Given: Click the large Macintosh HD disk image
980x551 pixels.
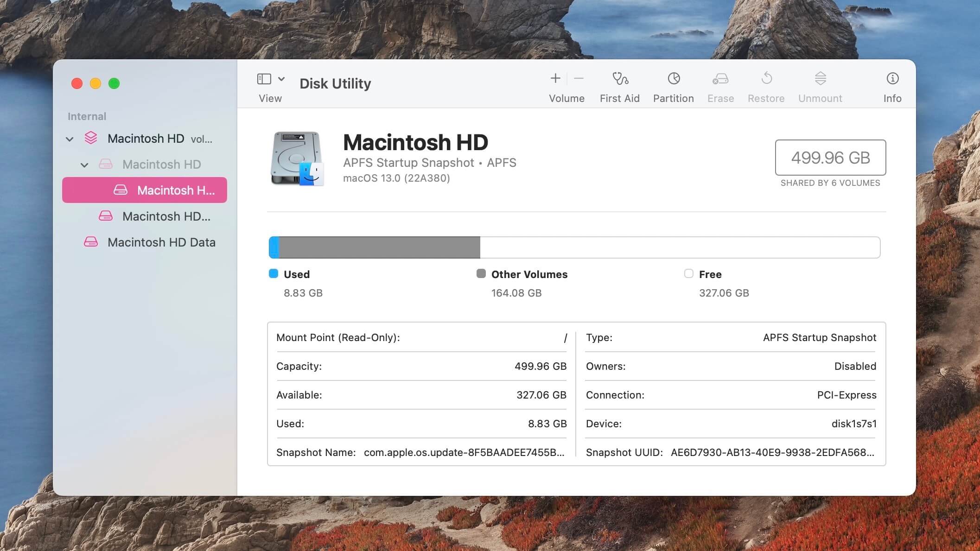Looking at the screenshot, I should point(297,158).
